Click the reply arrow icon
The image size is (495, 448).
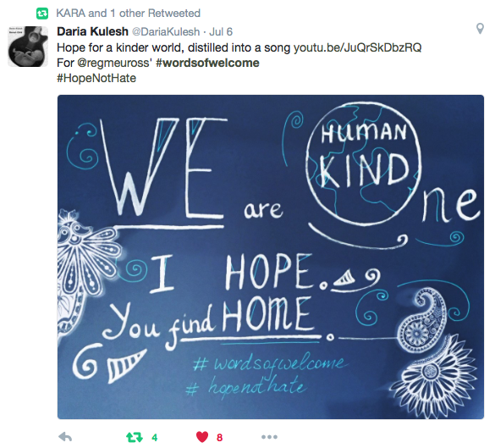(65, 437)
